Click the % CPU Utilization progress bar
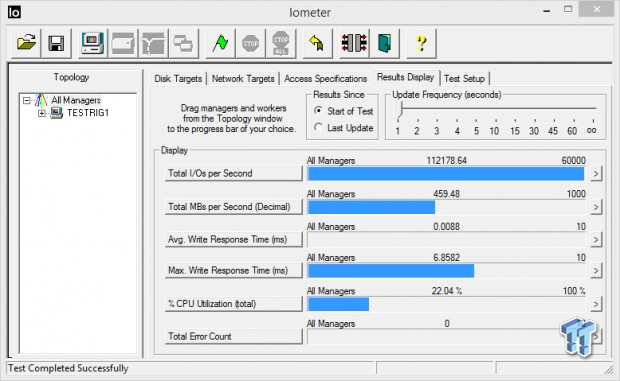 point(446,304)
